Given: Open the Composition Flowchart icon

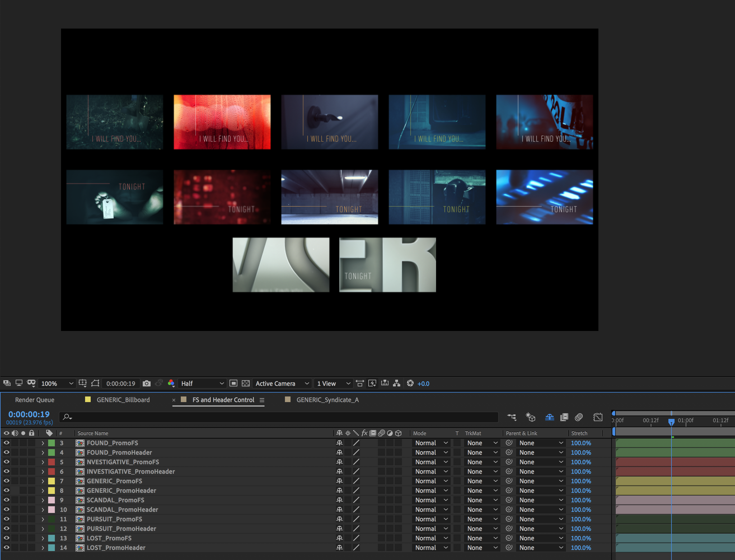Looking at the screenshot, I should click(x=397, y=383).
